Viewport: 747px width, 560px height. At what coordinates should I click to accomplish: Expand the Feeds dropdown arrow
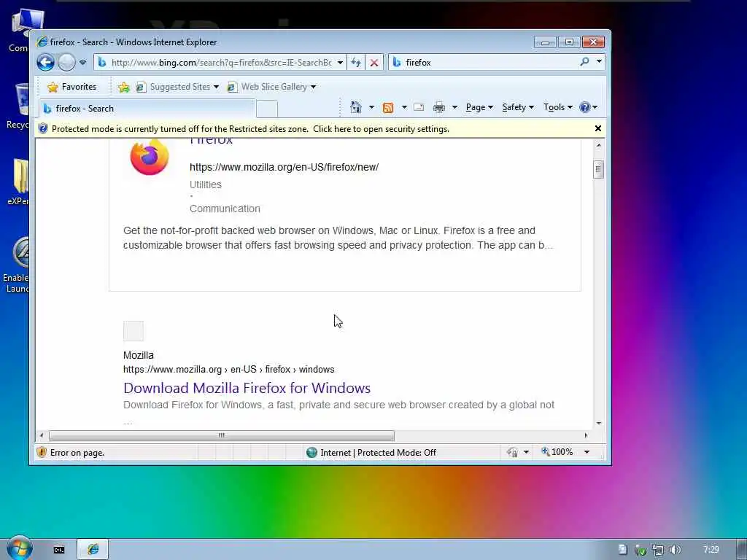tap(404, 107)
